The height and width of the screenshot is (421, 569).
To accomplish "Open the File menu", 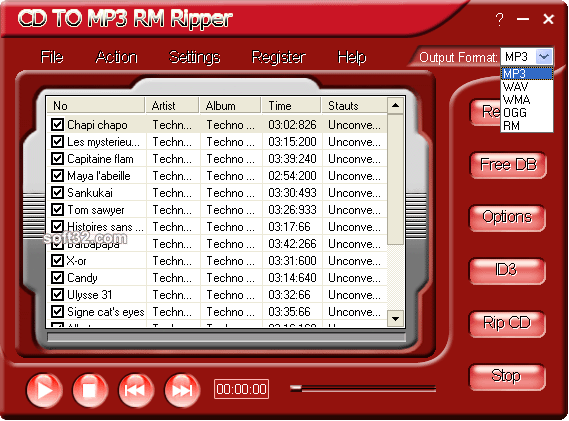I will tap(52, 57).
